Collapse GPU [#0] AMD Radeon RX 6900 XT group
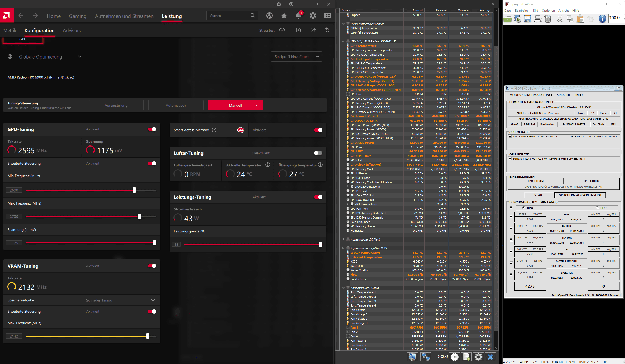The image size is (625, 364). 343,41
